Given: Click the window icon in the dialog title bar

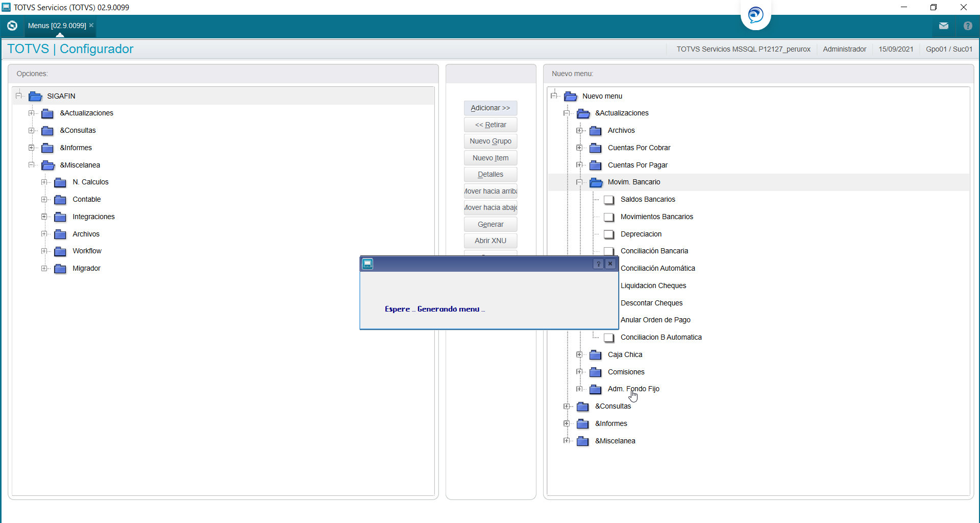Looking at the screenshot, I should pos(367,264).
